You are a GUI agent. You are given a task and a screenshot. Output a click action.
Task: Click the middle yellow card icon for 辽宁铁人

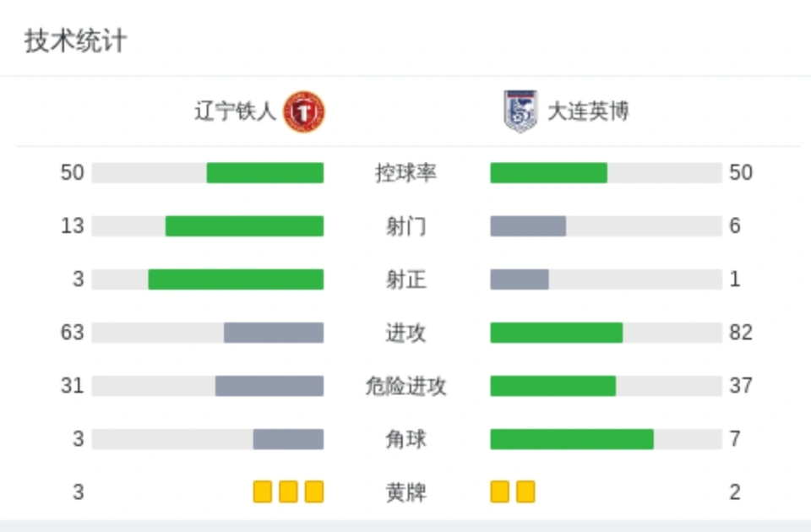pos(288,491)
